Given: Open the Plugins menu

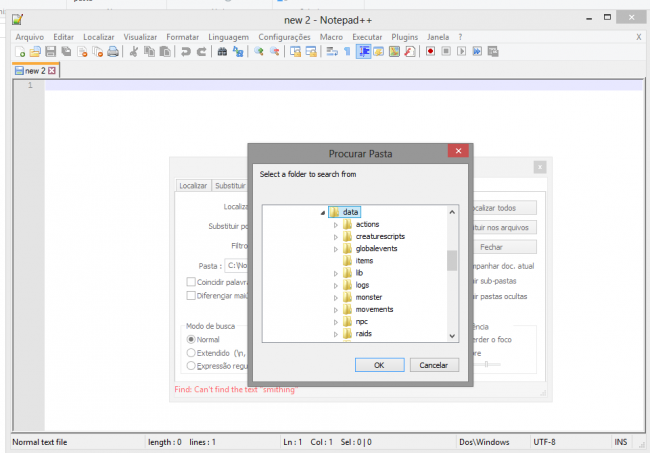Looking at the screenshot, I should pyautogui.click(x=405, y=37).
